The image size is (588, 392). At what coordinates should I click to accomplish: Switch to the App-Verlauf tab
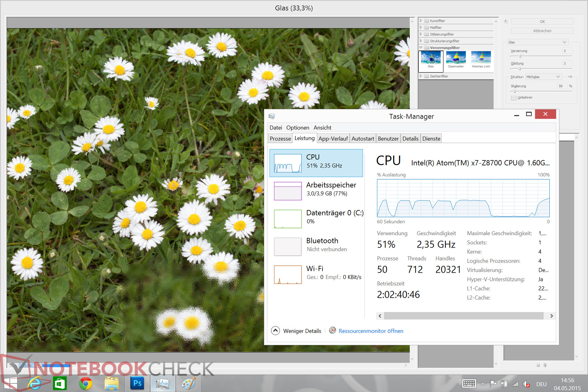click(x=333, y=139)
